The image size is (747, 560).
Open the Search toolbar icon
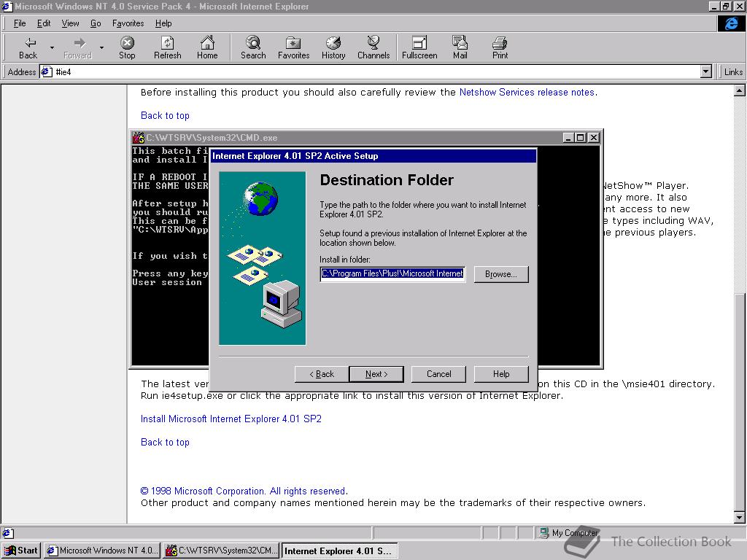[253, 47]
